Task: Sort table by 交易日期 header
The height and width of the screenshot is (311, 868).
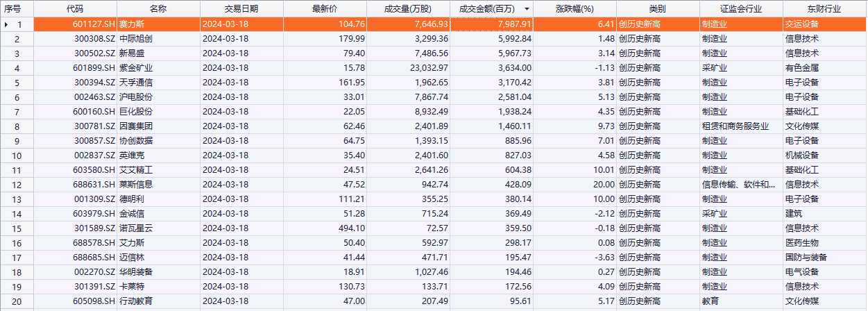Action: pos(241,9)
